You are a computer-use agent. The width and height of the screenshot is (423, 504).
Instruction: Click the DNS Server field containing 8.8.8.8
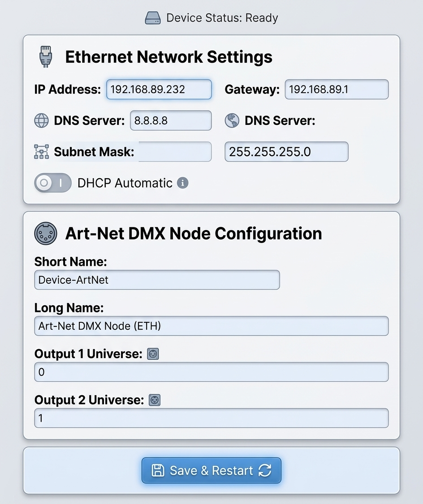coord(171,120)
